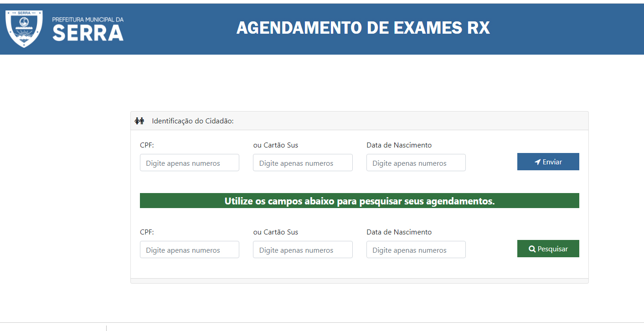Click the citizen identification people icon

pyautogui.click(x=139, y=121)
